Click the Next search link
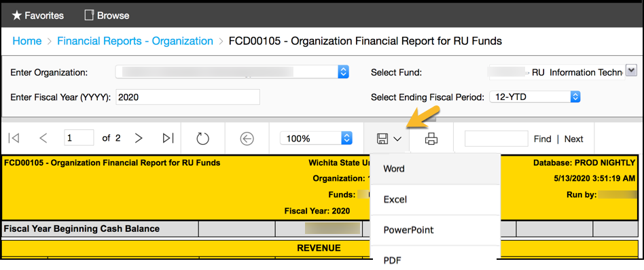Image resolution: width=644 pixels, height=270 pixels. pyautogui.click(x=574, y=139)
